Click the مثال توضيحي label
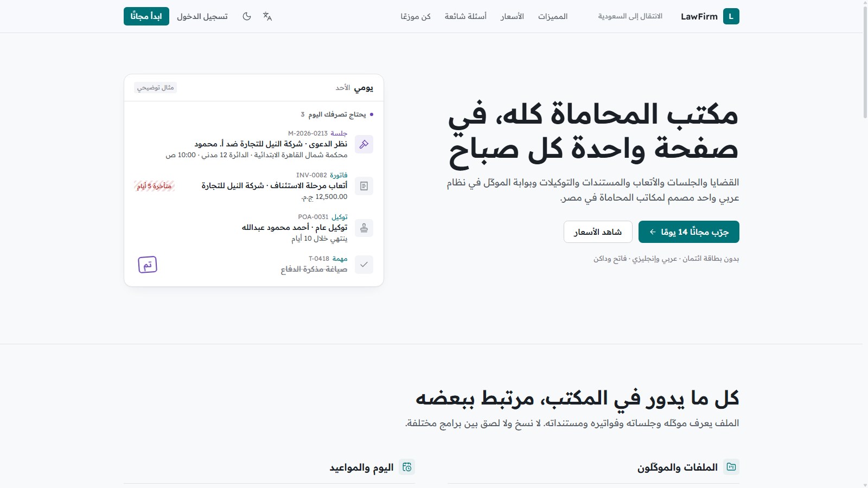868x488 pixels. point(156,88)
